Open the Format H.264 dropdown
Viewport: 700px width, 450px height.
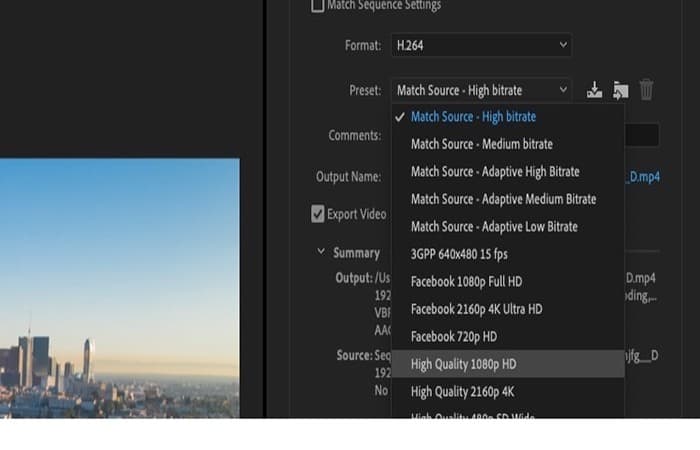click(482, 45)
